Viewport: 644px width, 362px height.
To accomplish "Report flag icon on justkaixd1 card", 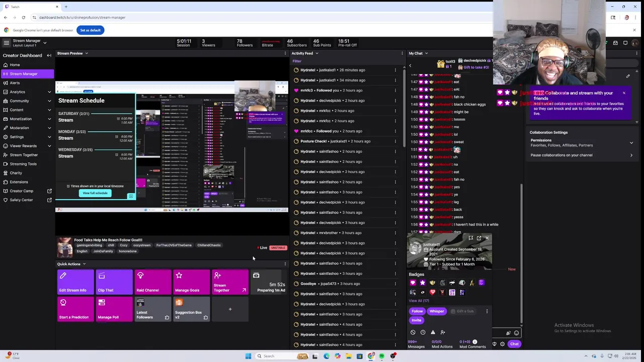I will [470, 238].
